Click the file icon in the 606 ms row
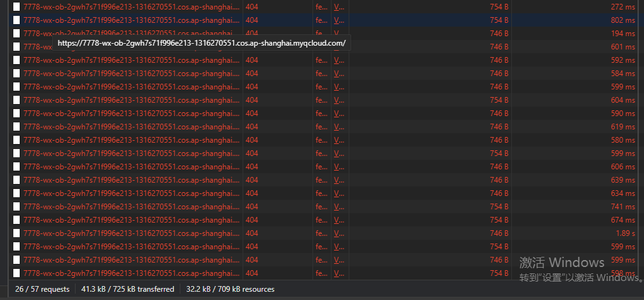Viewport: 644px width, 300px height. pyautogui.click(x=17, y=167)
